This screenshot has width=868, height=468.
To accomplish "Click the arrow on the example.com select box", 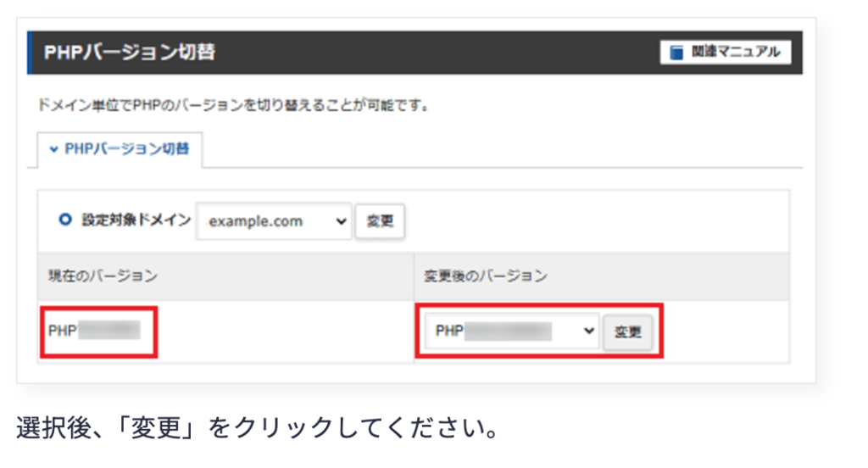I will (x=341, y=221).
